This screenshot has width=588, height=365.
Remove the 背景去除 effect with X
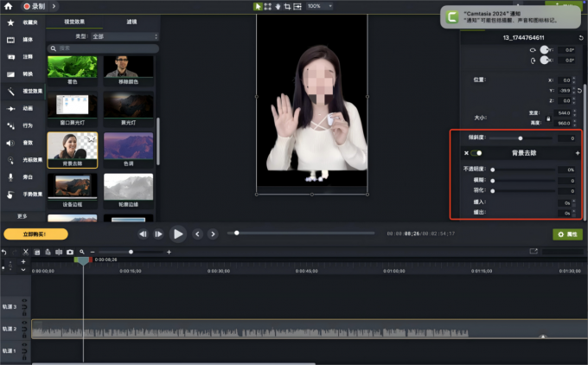[x=466, y=153]
